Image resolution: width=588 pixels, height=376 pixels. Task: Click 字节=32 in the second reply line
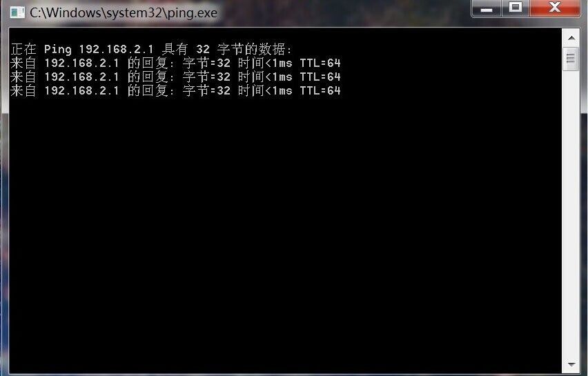coord(206,77)
